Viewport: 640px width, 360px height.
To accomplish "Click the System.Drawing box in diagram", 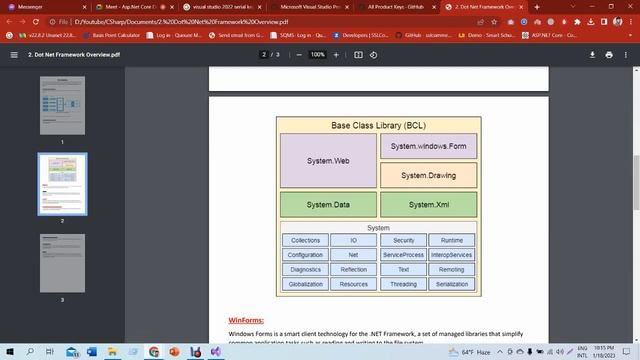I will pyautogui.click(x=429, y=176).
